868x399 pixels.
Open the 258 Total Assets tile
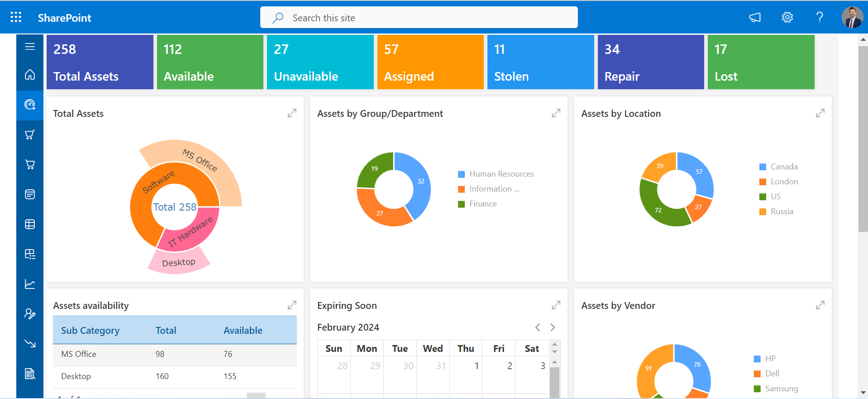100,62
